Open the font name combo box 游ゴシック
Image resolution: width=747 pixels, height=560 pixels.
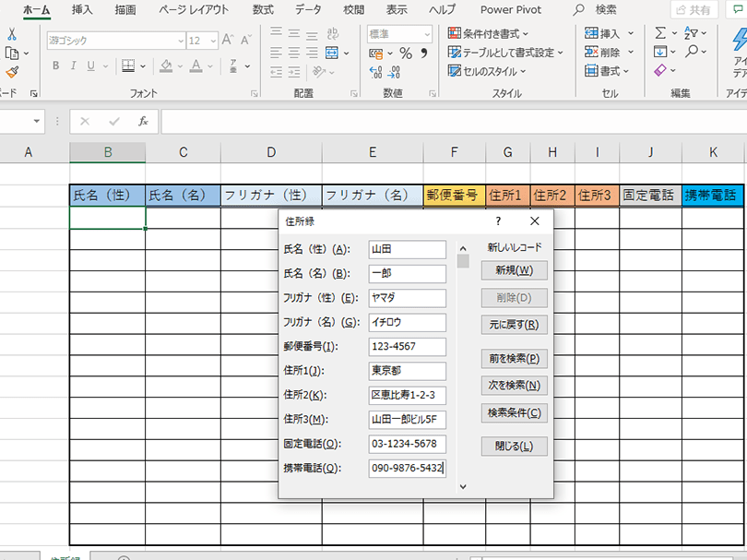click(116, 41)
